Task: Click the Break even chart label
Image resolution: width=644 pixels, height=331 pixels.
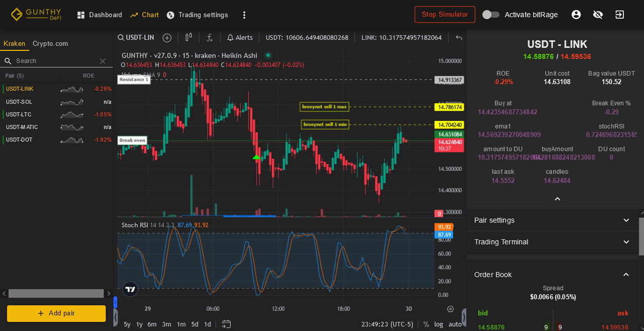Action: 132,141
